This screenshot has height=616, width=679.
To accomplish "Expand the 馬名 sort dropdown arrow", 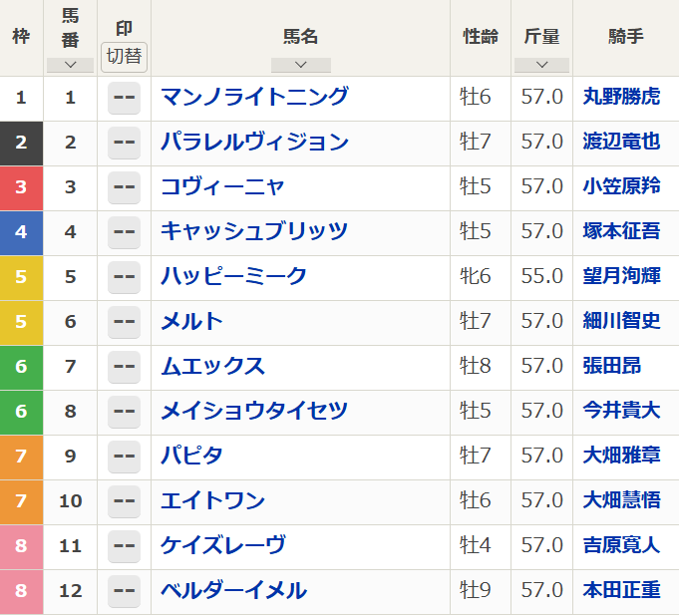I will (x=300, y=65).
